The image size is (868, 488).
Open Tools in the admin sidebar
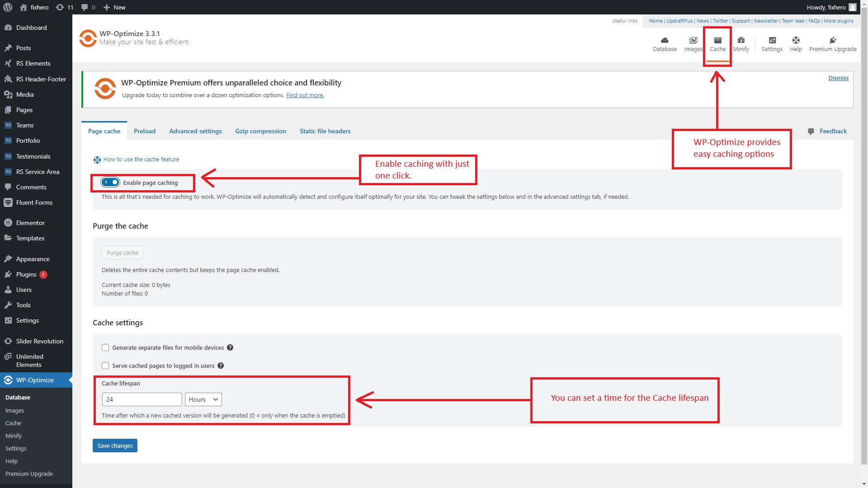[36, 305]
